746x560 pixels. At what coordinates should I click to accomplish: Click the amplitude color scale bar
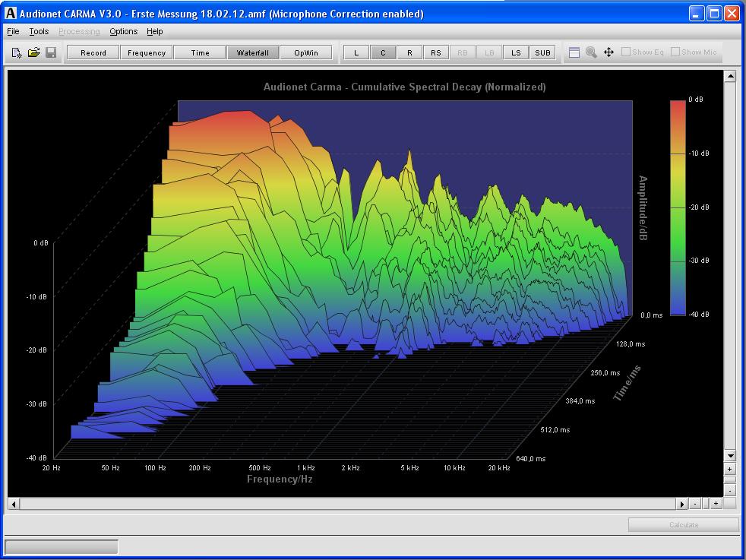(x=678, y=207)
